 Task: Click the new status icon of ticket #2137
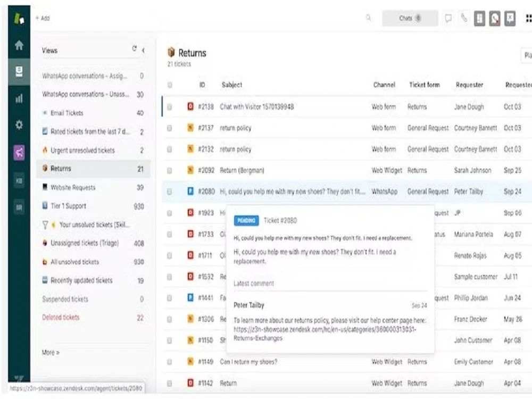(x=190, y=128)
